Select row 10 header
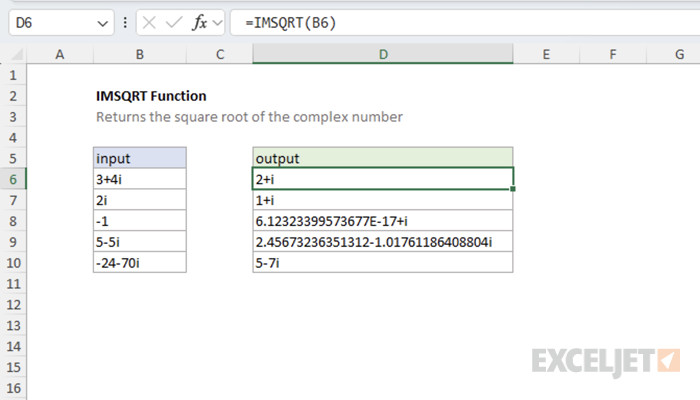 [13, 262]
